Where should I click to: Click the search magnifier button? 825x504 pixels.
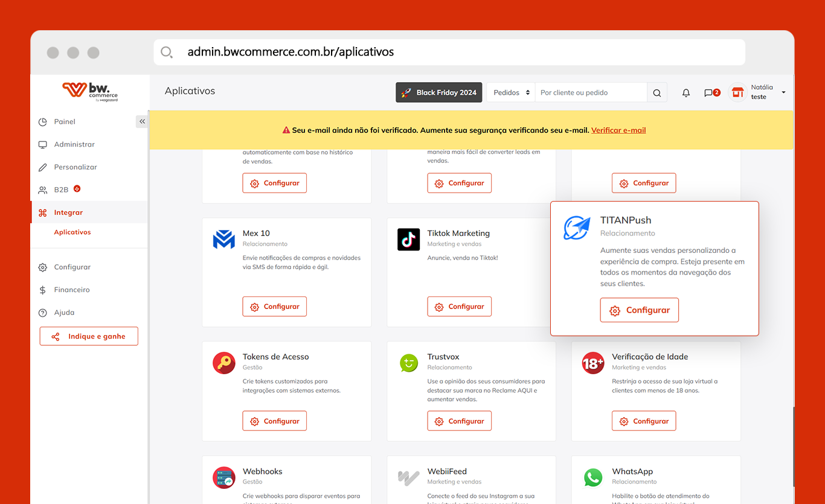click(657, 92)
